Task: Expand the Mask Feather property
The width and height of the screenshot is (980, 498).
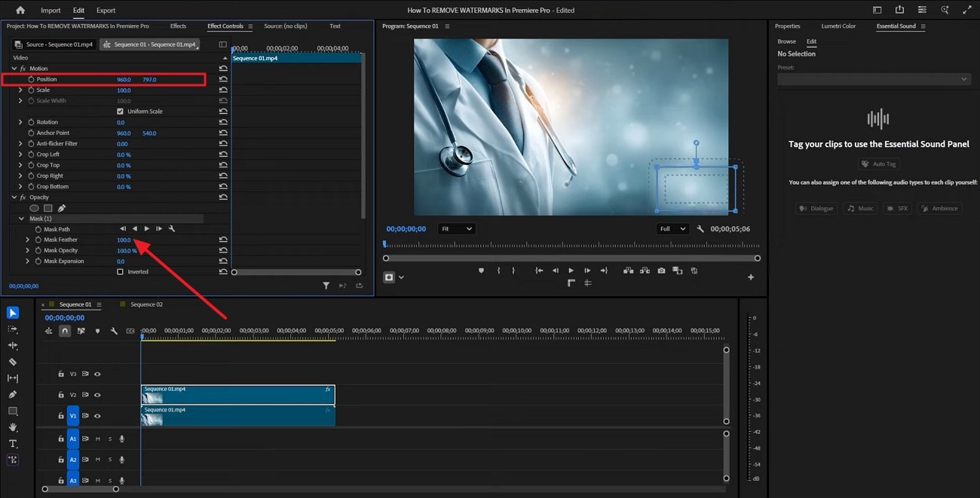Action: [28, 240]
